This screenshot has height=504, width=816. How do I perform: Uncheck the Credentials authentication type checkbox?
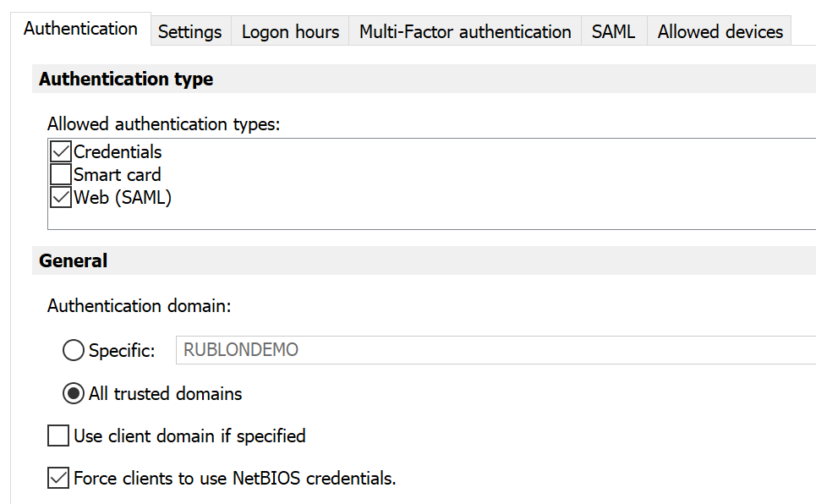(61, 152)
